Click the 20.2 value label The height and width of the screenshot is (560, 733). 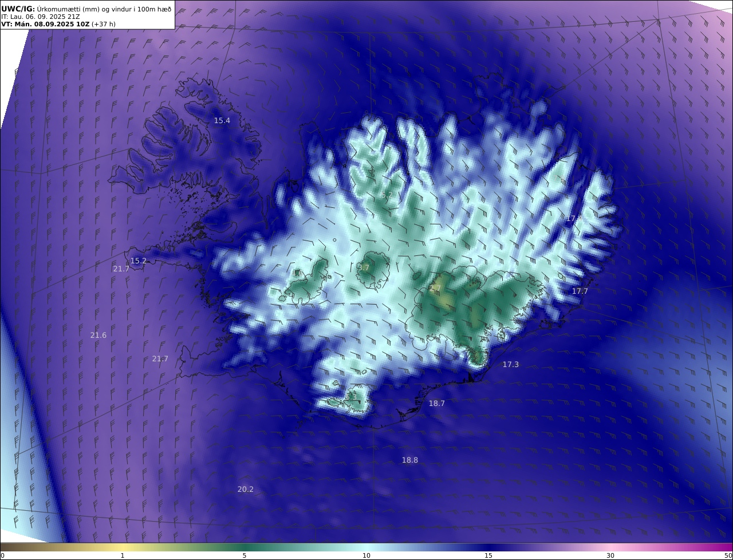[246, 490]
